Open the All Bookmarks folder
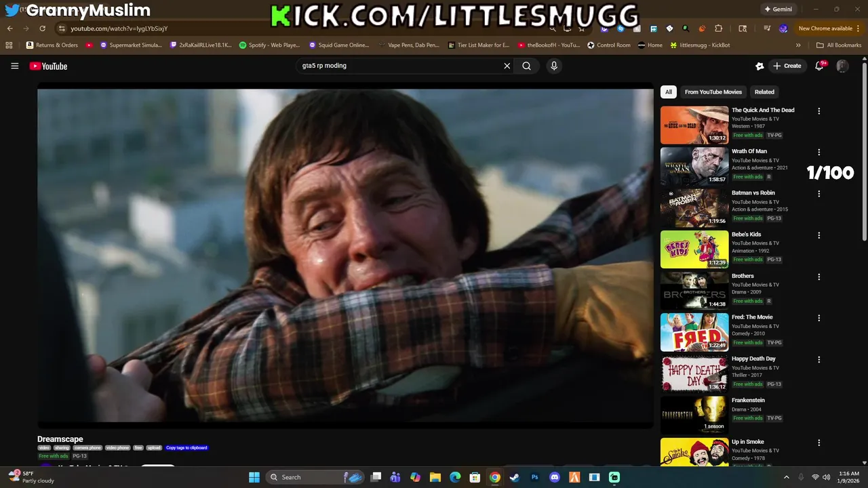 839,45
